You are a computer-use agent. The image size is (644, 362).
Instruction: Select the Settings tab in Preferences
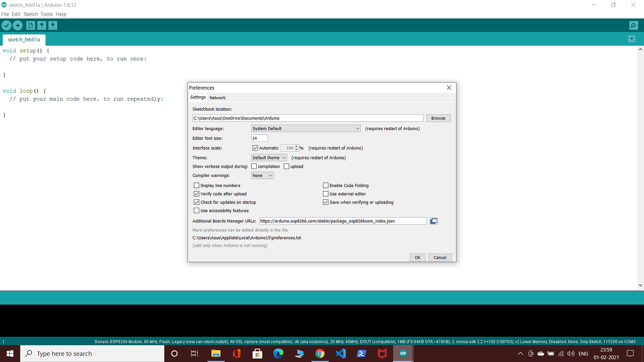[x=198, y=97]
